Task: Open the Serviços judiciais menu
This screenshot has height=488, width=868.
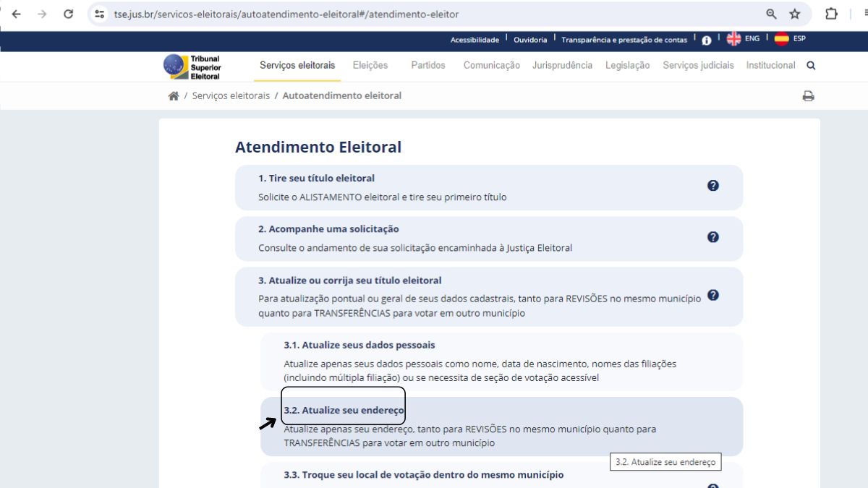Action: click(698, 65)
